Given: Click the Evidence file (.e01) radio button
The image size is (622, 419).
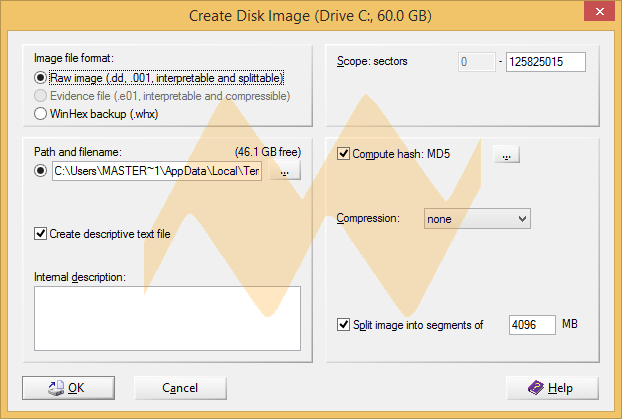Looking at the screenshot, I should click(40, 96).
